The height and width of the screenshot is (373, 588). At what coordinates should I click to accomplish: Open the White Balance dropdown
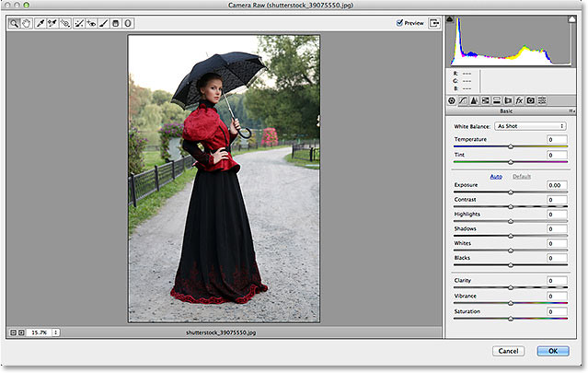click(530, 126)
